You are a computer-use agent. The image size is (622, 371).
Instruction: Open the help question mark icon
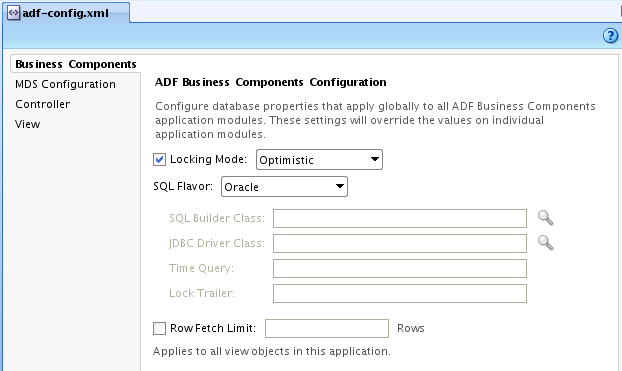point(610,36)
